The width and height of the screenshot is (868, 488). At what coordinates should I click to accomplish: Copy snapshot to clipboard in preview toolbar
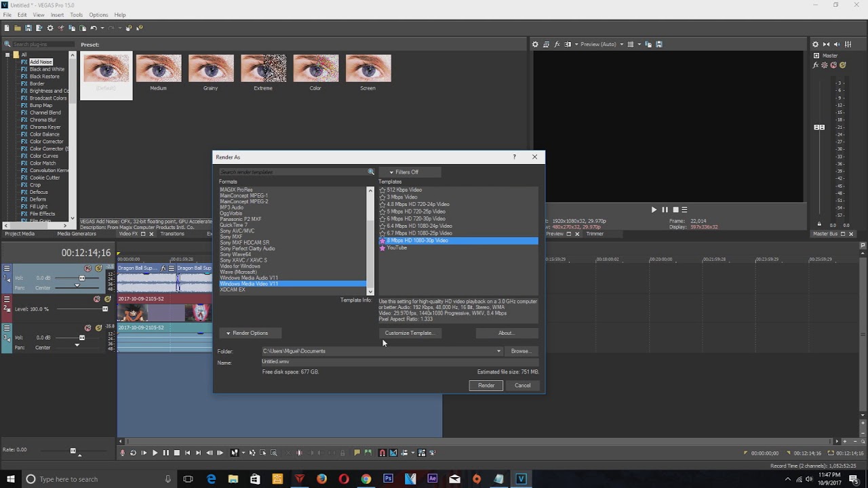point(648,44)
